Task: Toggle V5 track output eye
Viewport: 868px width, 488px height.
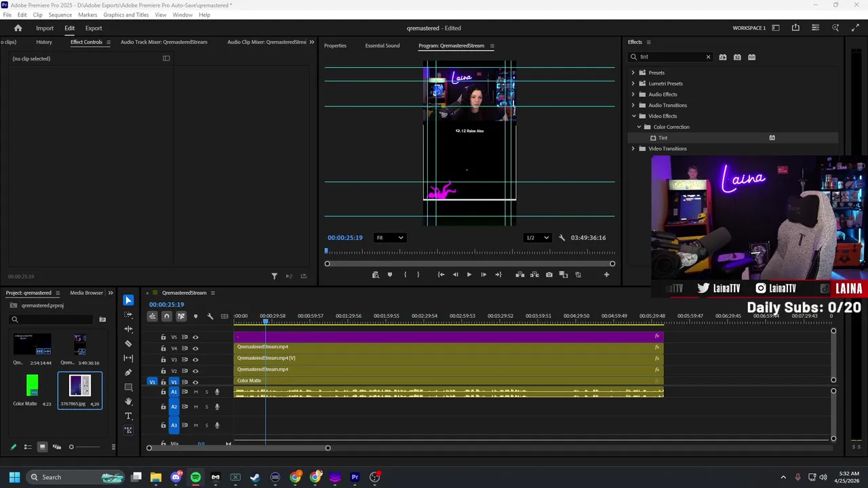Action: [x=195, y=337]
